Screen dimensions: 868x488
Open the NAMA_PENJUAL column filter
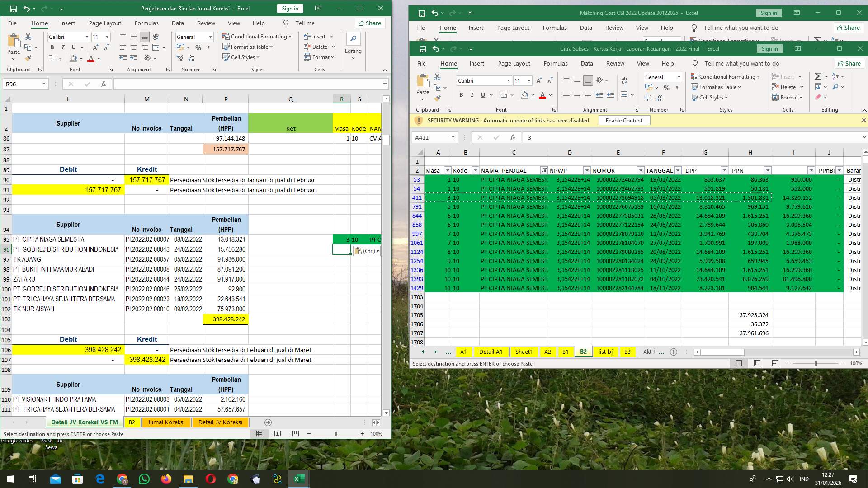[544, 170]
